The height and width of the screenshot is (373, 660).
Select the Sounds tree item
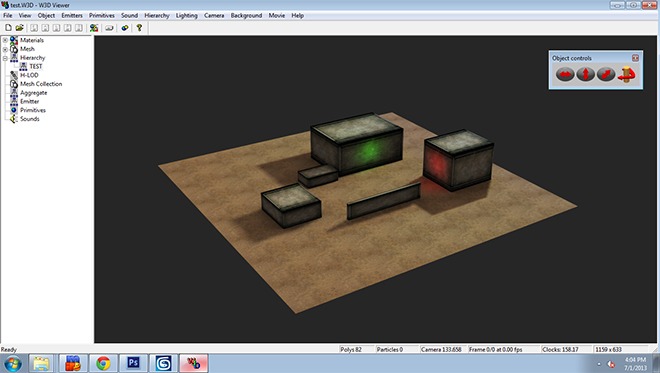coord(29,119)
